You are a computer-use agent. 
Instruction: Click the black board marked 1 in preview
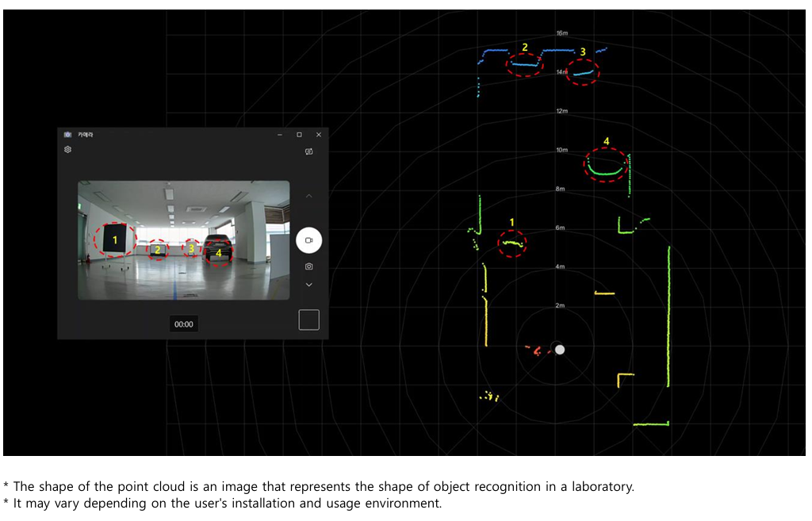pos(114,239)
